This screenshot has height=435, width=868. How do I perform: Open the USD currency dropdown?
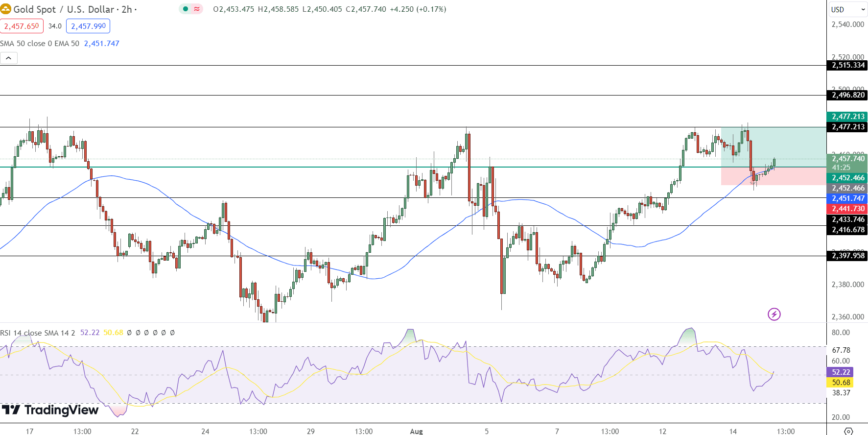pyautogui.click(x=848, y=9)
